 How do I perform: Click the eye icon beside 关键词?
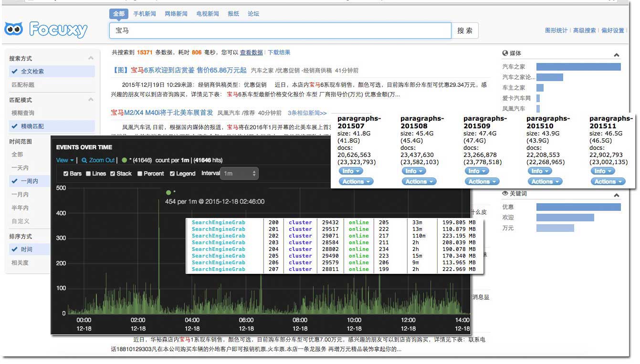tap(505, 194)
